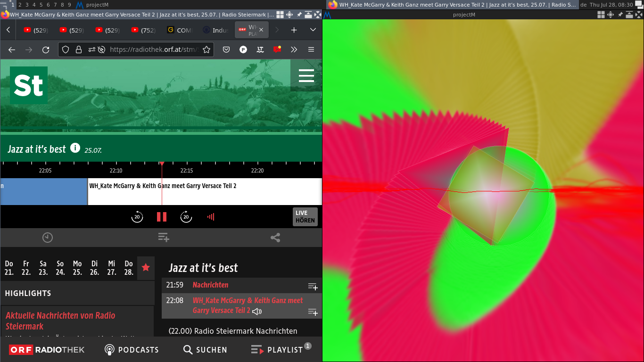Expand more toolbar tools chevron
The image size is (644, 362).
coord(294,49)
